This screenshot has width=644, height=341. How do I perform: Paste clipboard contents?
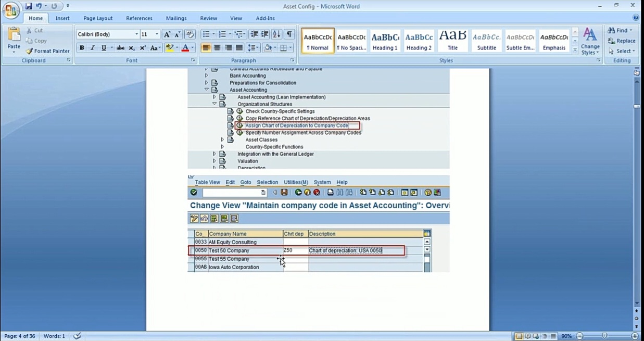coord(14,41)
